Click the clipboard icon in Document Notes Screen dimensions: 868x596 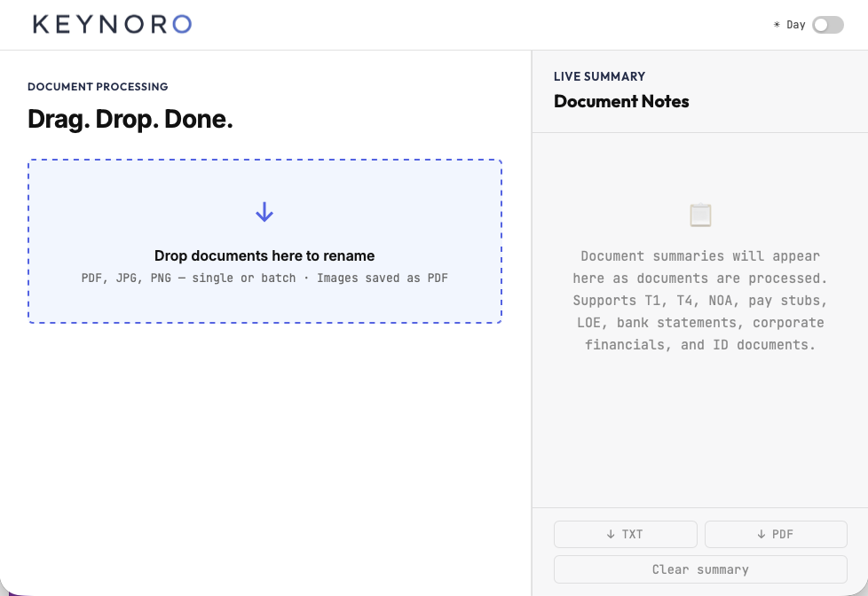pos(700,216)
